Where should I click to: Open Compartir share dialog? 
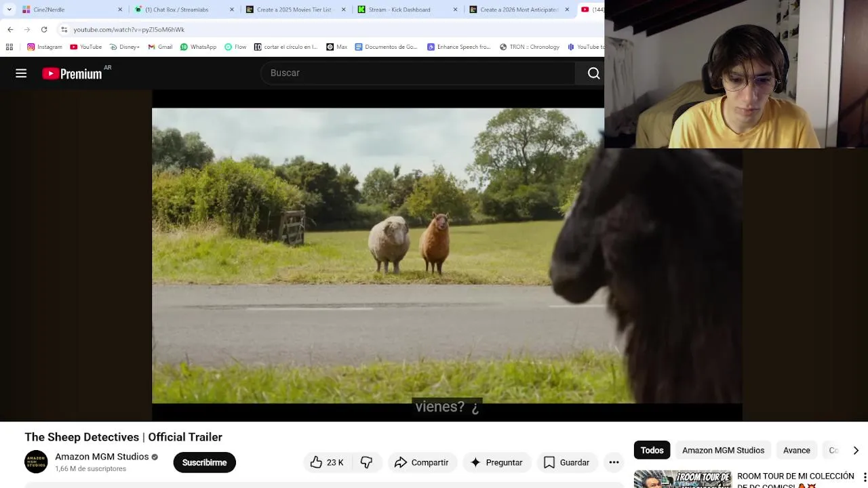point(421,462)
